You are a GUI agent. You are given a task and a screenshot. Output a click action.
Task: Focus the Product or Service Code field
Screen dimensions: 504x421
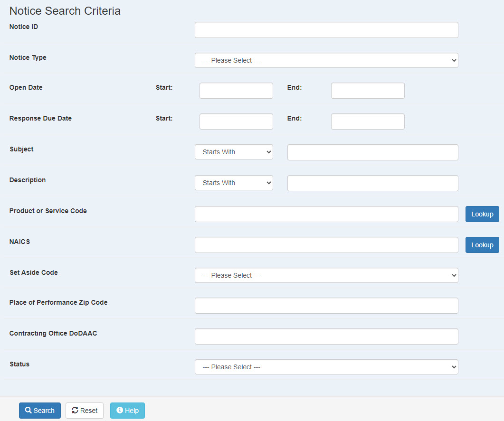click(326, 214)
